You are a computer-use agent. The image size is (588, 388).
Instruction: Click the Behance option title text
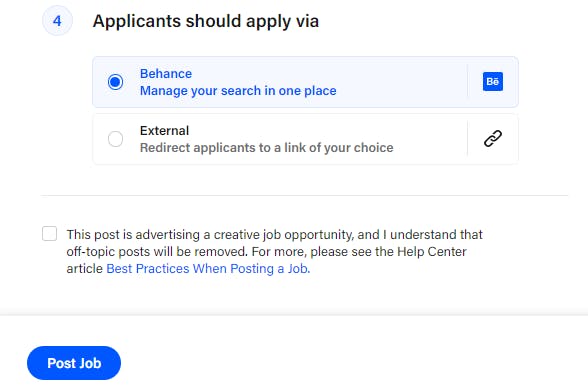click(166, 73)
